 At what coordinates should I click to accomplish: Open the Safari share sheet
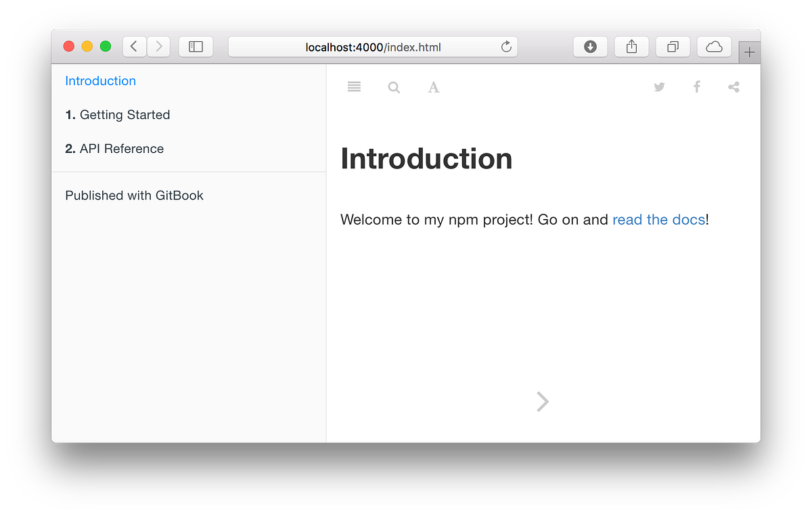point(631,47)
